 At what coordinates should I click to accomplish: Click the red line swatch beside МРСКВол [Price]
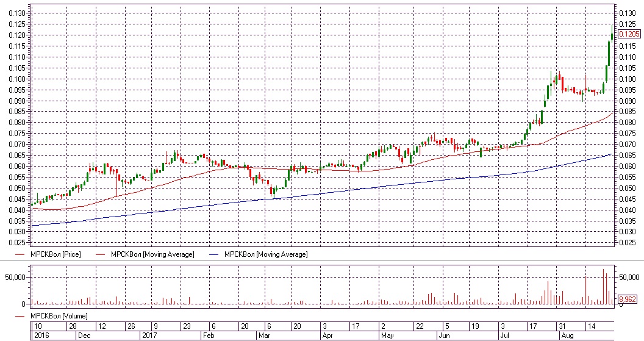coord(21,255)
